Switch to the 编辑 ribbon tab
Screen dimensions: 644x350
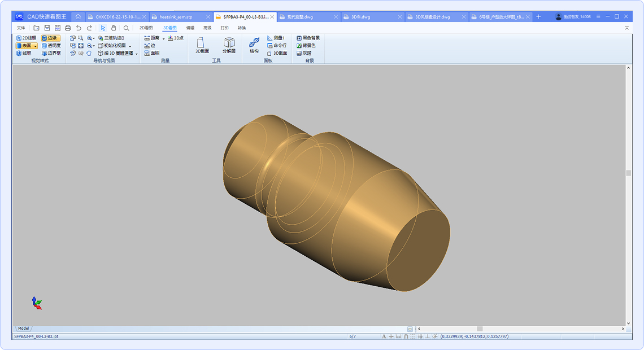click(190, 28)
